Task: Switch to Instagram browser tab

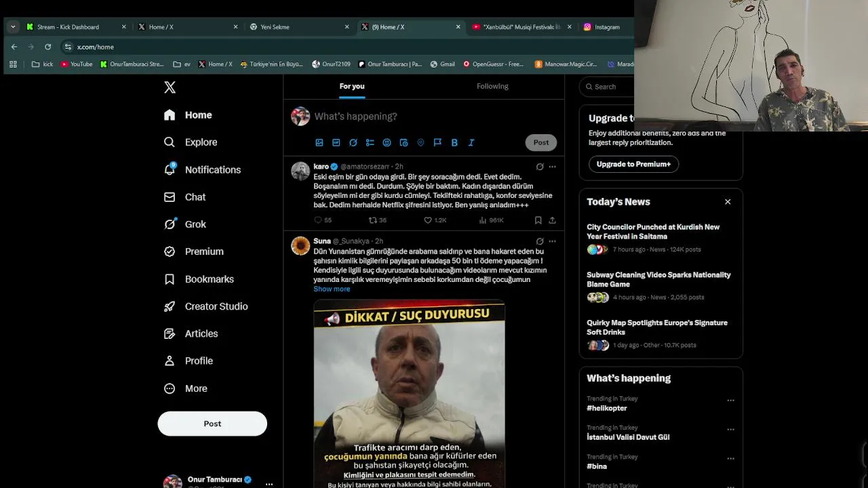Action: pos(607,27)
